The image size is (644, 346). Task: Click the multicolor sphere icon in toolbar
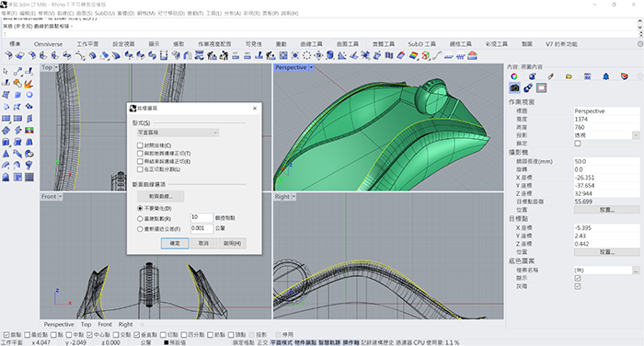point(425,55)
